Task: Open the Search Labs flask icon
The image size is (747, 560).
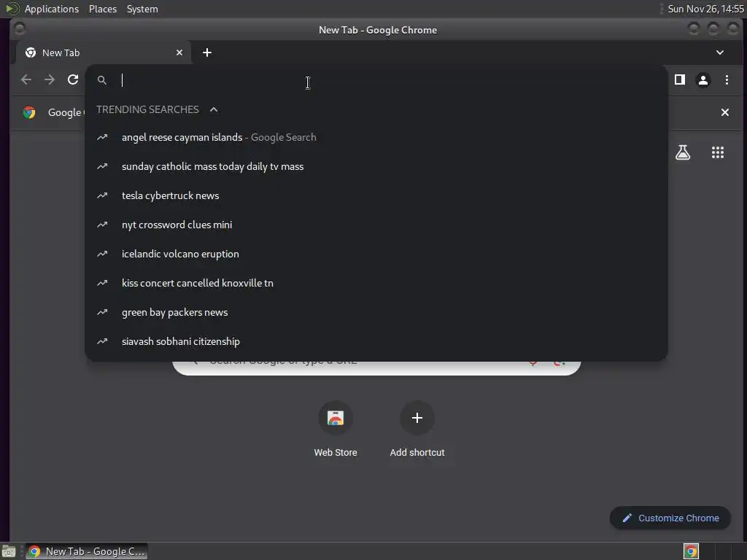Action: point(683,152)
